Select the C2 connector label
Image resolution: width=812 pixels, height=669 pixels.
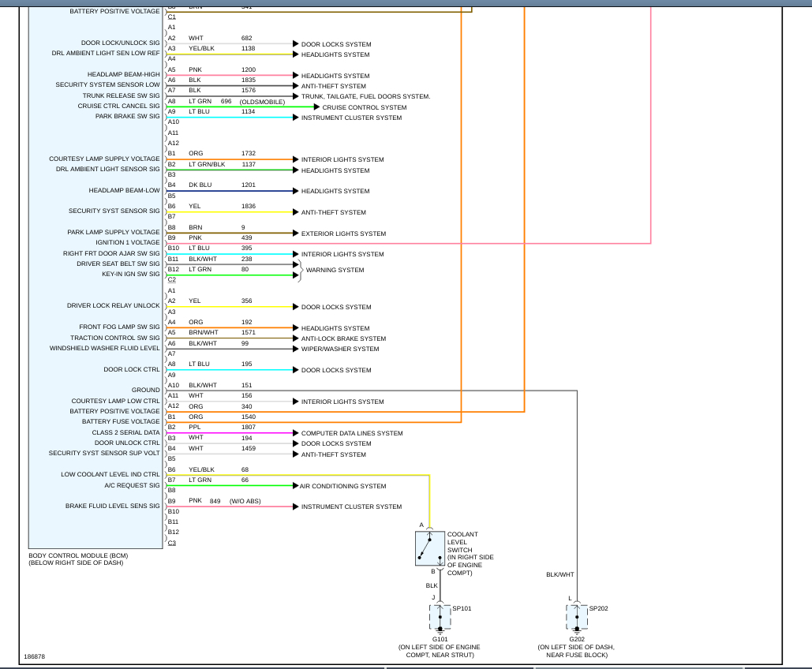click(172, 279)
